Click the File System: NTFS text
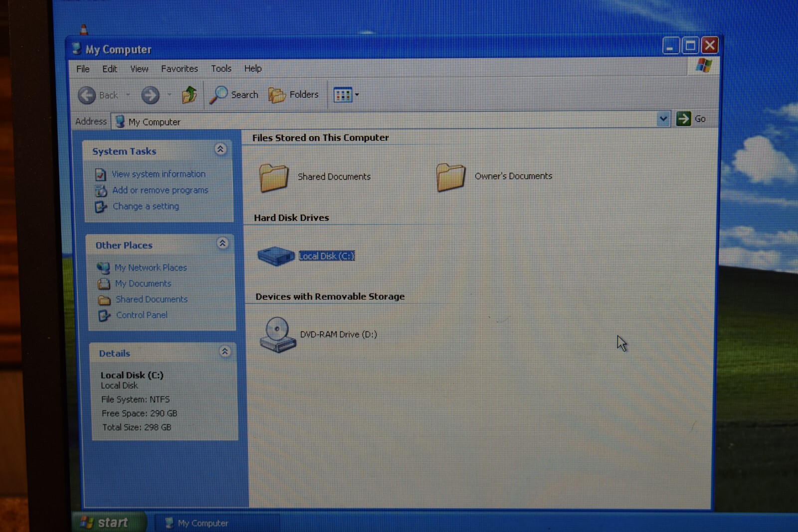Viewport: 798px width, 532px height. pyautogui.click(x=135, y=399)
